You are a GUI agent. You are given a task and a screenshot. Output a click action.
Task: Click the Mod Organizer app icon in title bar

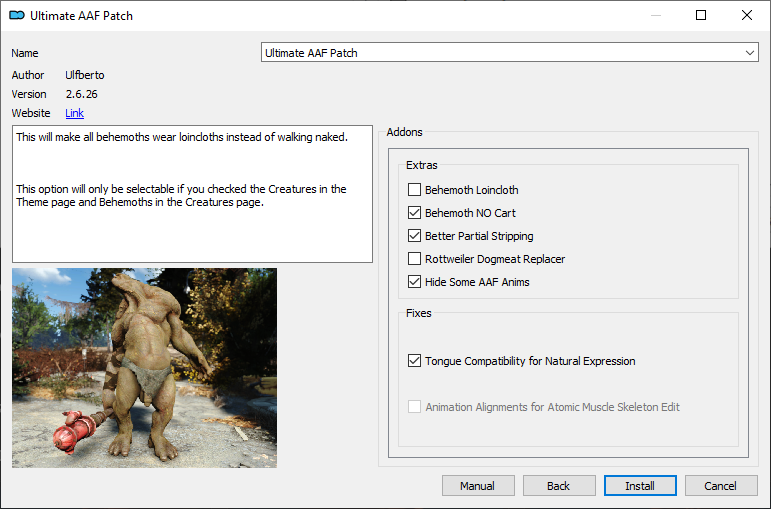17,15
